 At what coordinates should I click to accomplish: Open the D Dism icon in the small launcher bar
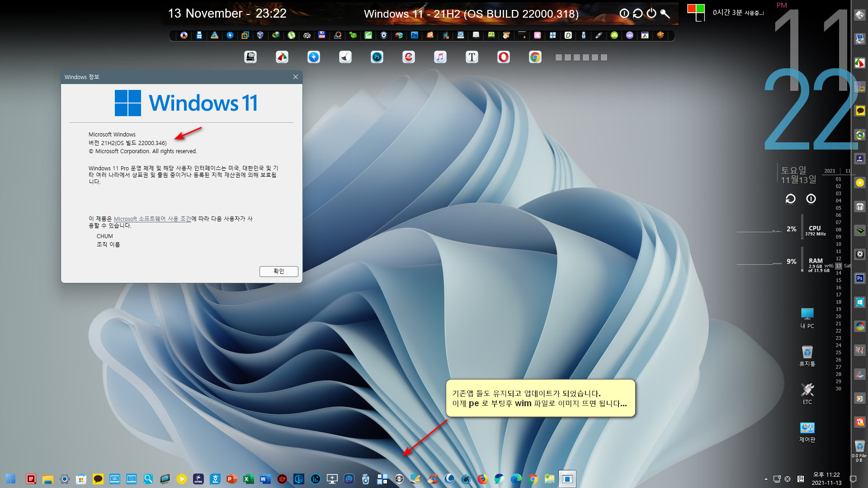point(568,35)
